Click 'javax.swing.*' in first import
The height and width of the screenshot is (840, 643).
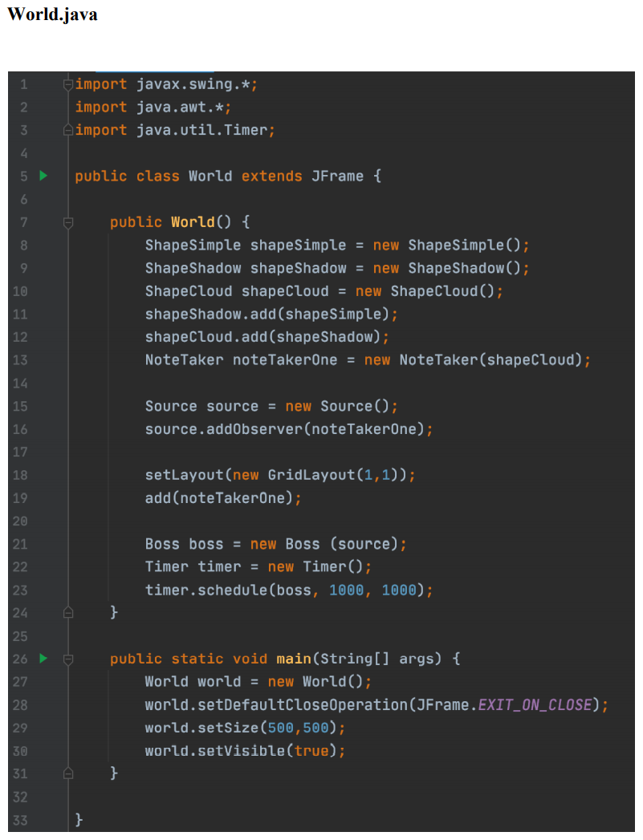coord(193,84)
